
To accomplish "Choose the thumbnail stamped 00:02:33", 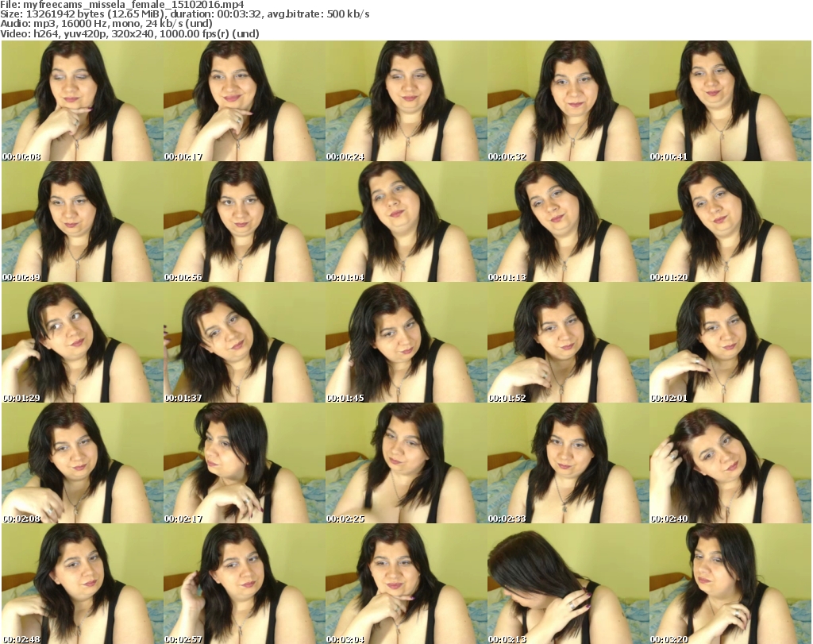I will point(568,463).
